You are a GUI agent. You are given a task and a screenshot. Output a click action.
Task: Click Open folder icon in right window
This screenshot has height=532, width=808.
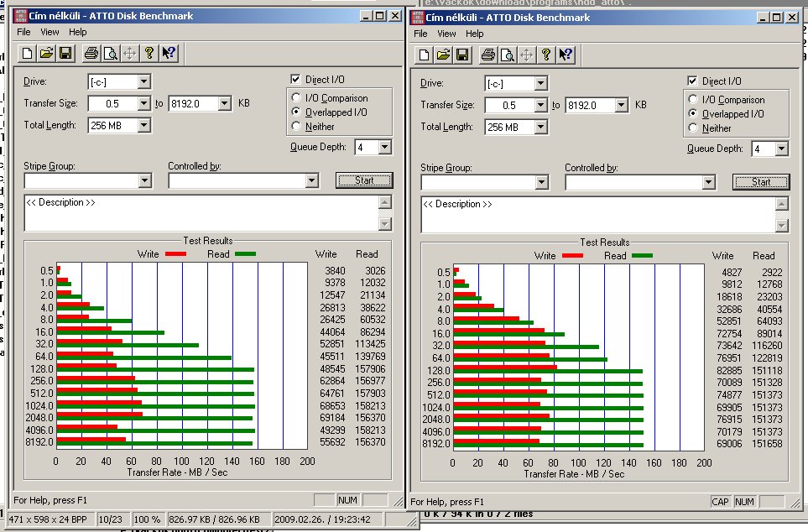(443, 55)
